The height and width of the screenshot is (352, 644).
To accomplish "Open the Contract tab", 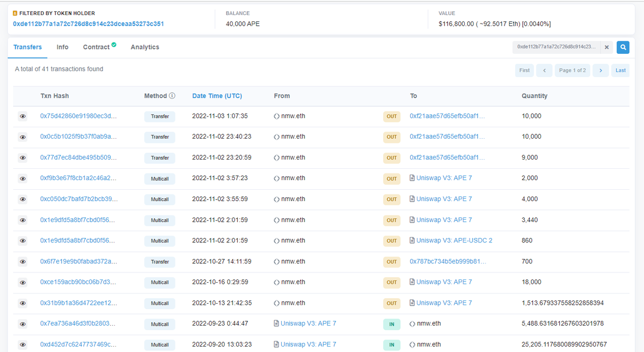I will (x=99, y=47).
